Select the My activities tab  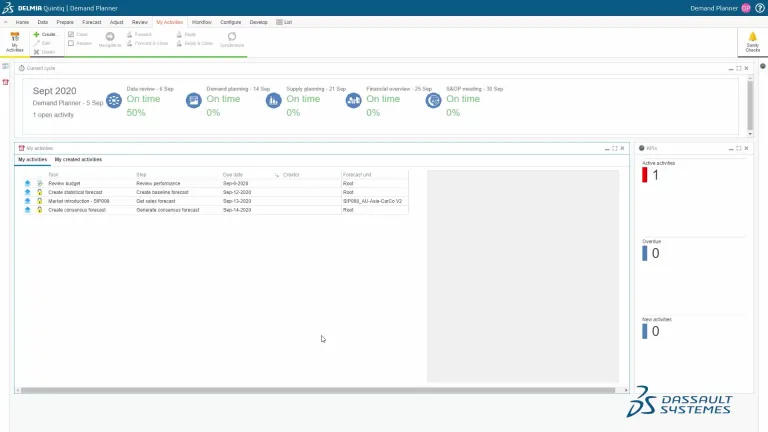pyautogui.click(x=32, y=159)
